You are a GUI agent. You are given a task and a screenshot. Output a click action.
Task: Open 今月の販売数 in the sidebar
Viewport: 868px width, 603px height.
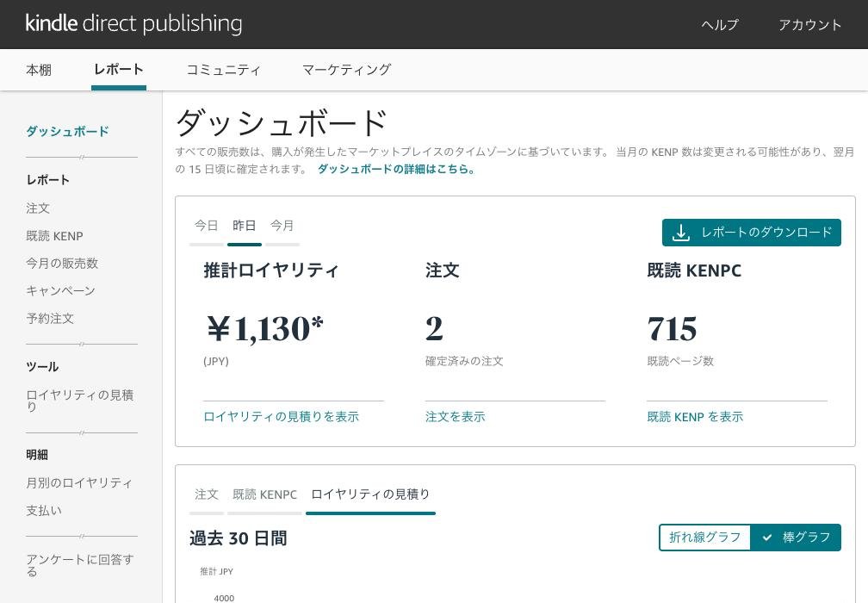tap(62, 263)
